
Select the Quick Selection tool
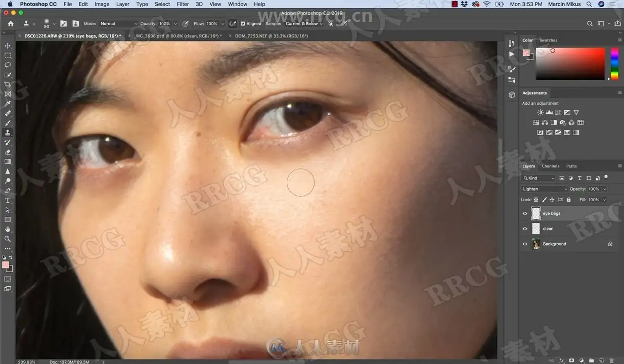click(8, 75)
